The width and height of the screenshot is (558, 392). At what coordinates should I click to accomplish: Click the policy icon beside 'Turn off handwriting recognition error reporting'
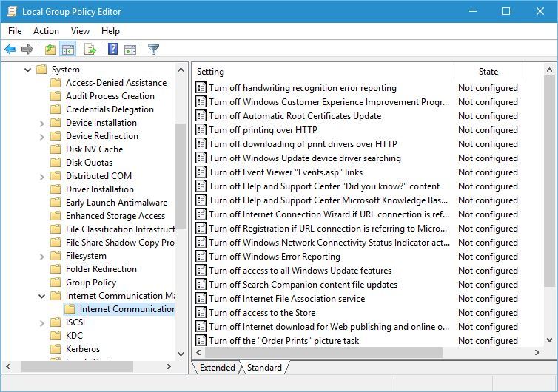[x=201, y=87]
